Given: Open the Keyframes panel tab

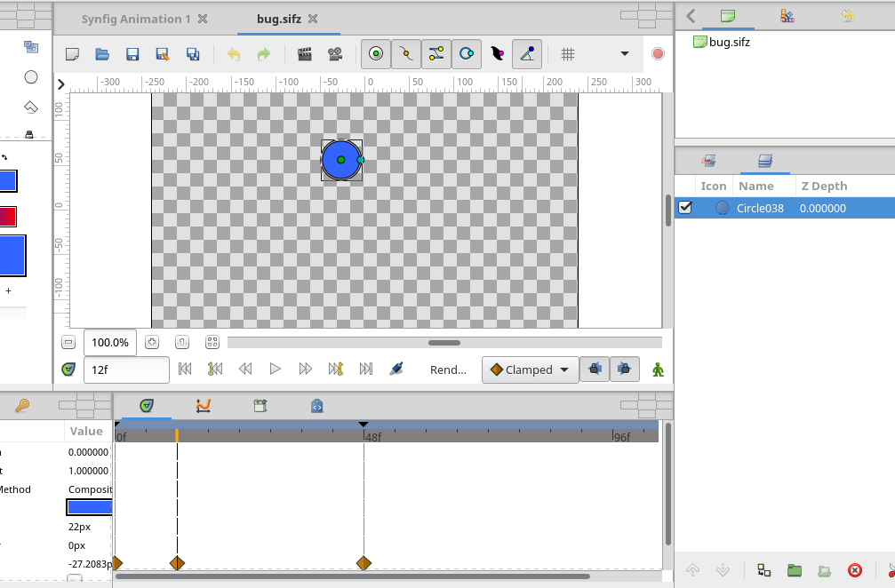Looking at the screenshot, I should click(x=22, y=406).
